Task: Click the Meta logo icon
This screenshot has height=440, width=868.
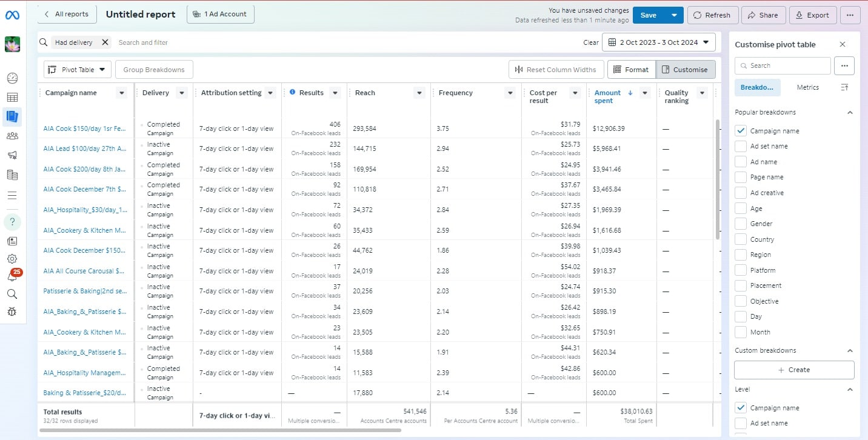Action: (12, 15)
